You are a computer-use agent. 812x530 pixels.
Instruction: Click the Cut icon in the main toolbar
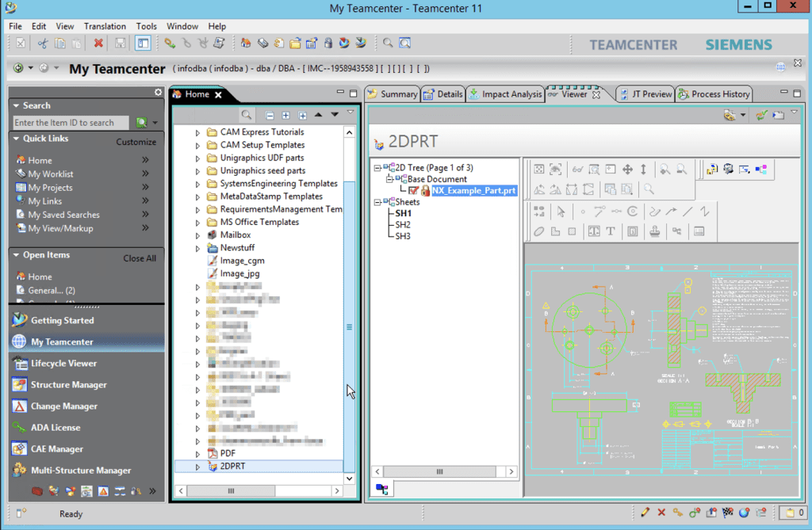coord(41,44)
